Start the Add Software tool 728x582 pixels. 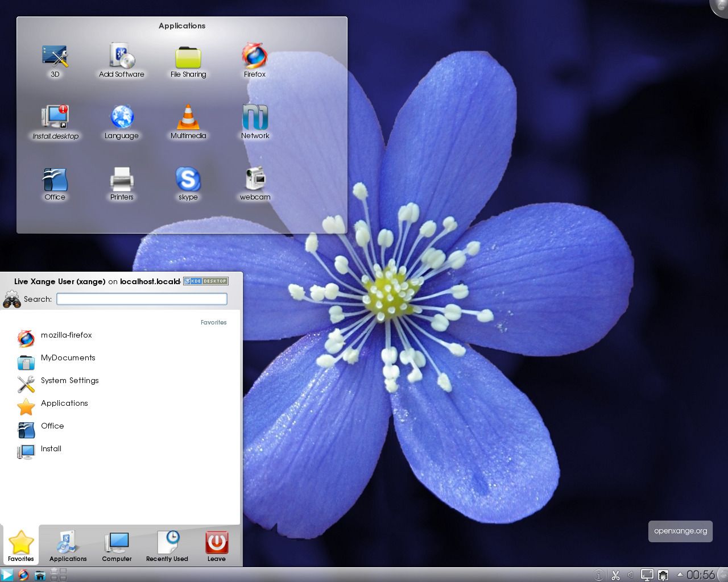point(122,57)
